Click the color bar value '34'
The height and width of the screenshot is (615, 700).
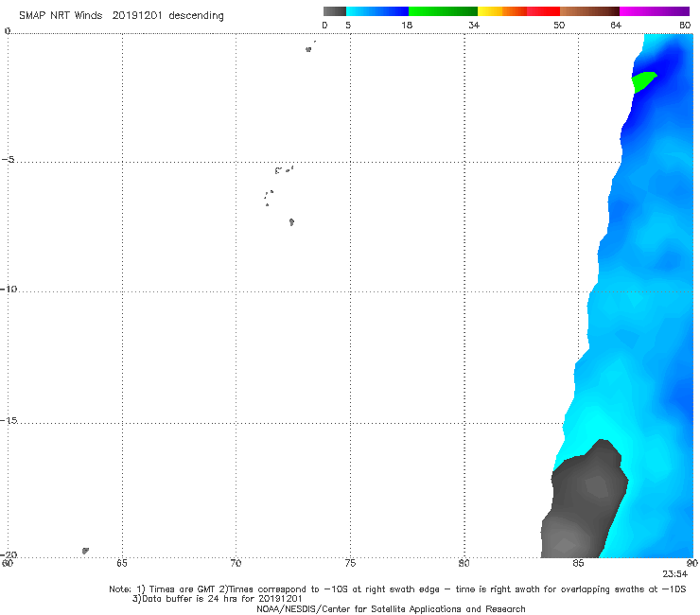(474, 25)
